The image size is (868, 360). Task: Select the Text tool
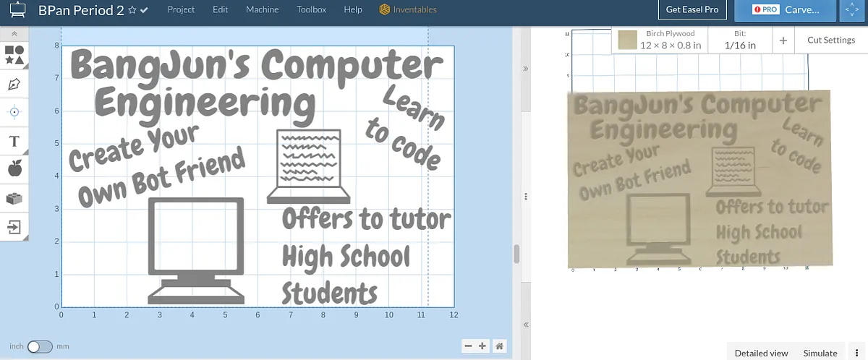click(x=14, y=141)
